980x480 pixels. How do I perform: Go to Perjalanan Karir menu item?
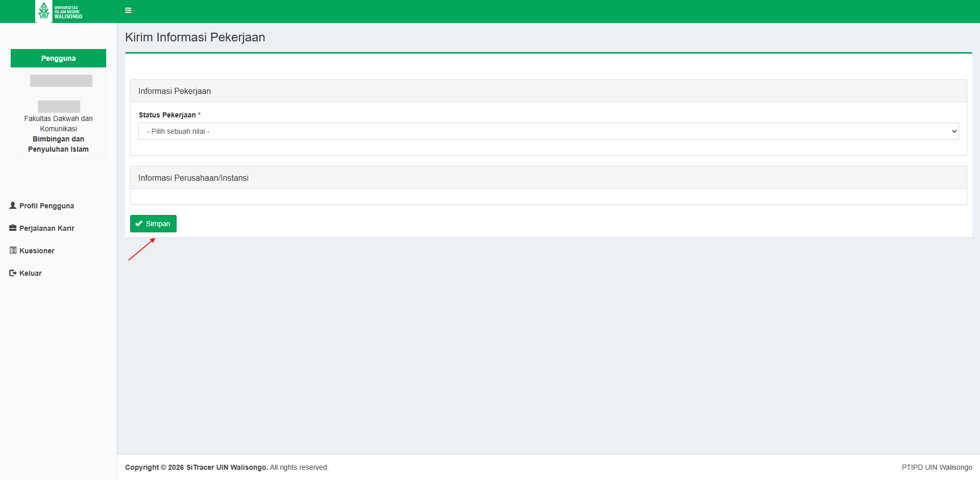pyautogui.click(x=46, y=228)
